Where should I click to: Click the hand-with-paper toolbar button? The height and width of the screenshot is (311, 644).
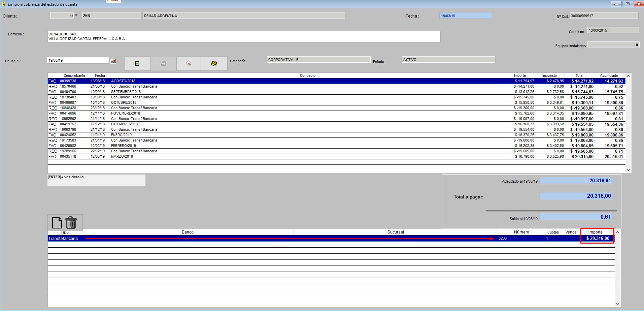pos(189,63)
